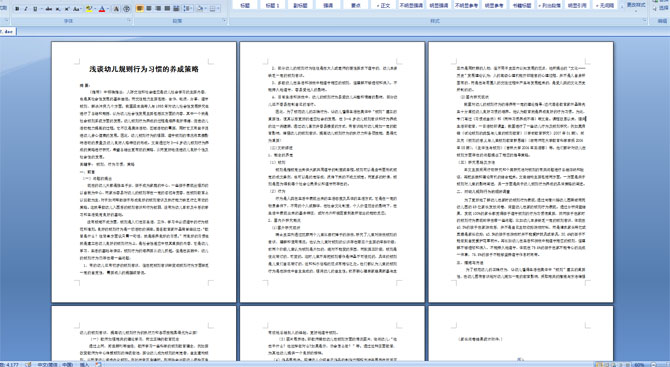Open the underline style dropdown arrow
This screenshot has height=367, width=670.
(41, 9)
